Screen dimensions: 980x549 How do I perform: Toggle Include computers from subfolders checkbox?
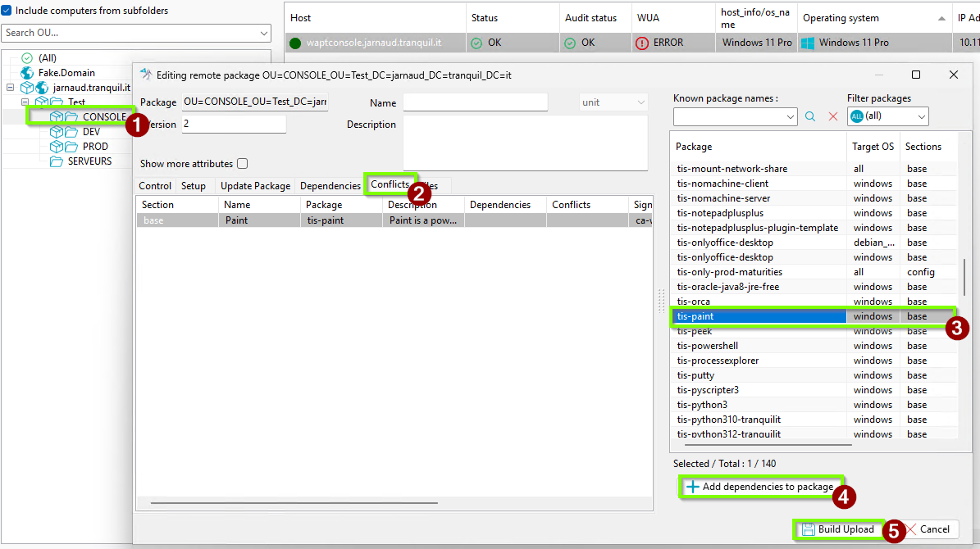[7, 11]
